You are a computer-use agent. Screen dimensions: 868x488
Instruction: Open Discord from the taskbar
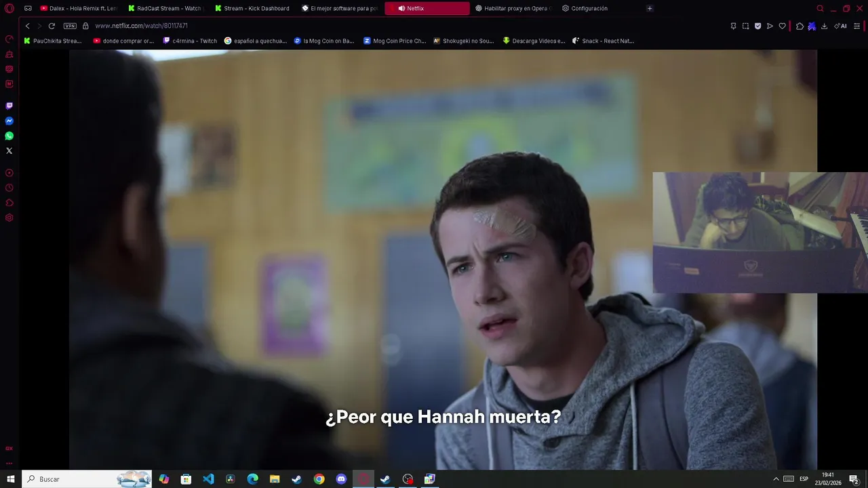pyautogui.click(x=341, y=479)
